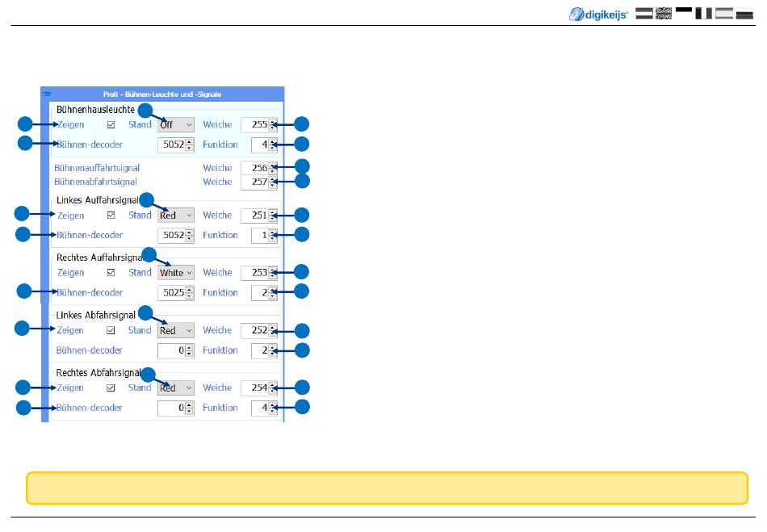767x532 pixels.
Task: Toggle Zeigen checkbox under Bühnenhausleuchte
Action: [111, 124]
